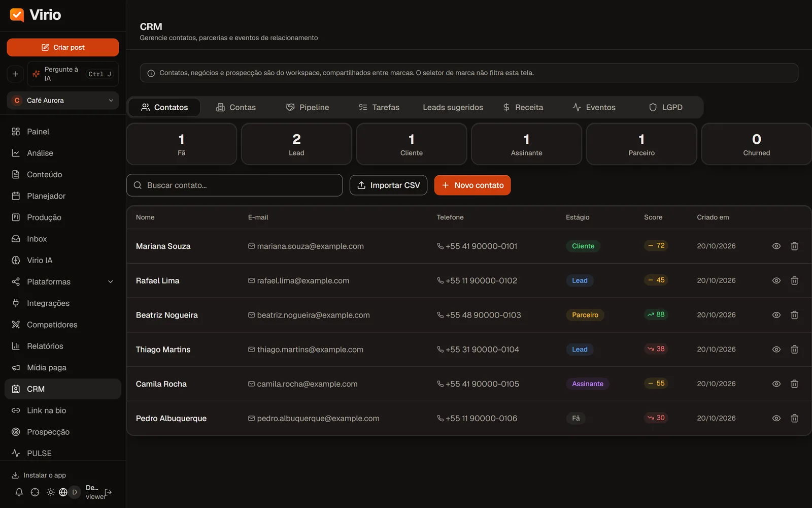This screenshot has width=812, height=508.
Task: View Pedro Albuquerque details via the eye icon
Action: click(x=776, y=418)
